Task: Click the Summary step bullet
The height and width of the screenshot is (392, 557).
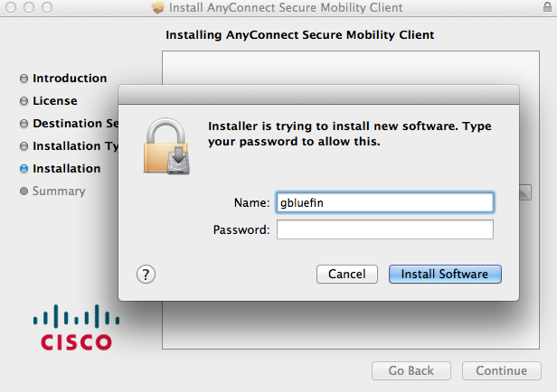Action: click(x=24, y=191)
